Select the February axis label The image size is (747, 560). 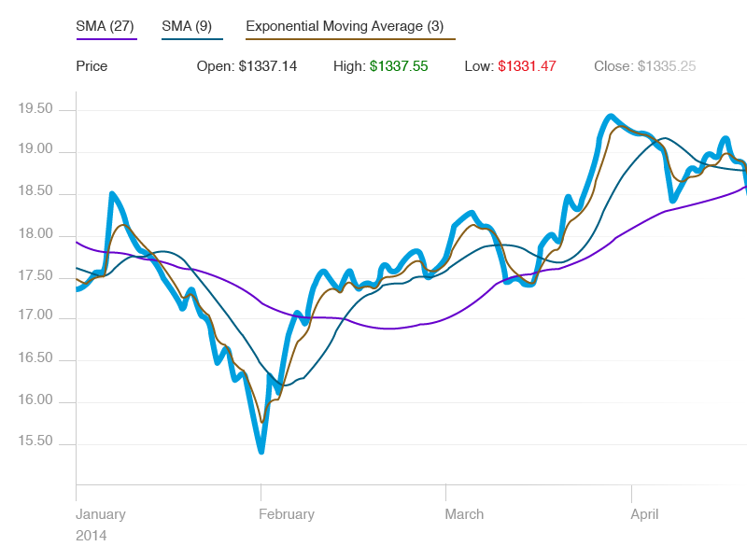[x=287, y=514]
